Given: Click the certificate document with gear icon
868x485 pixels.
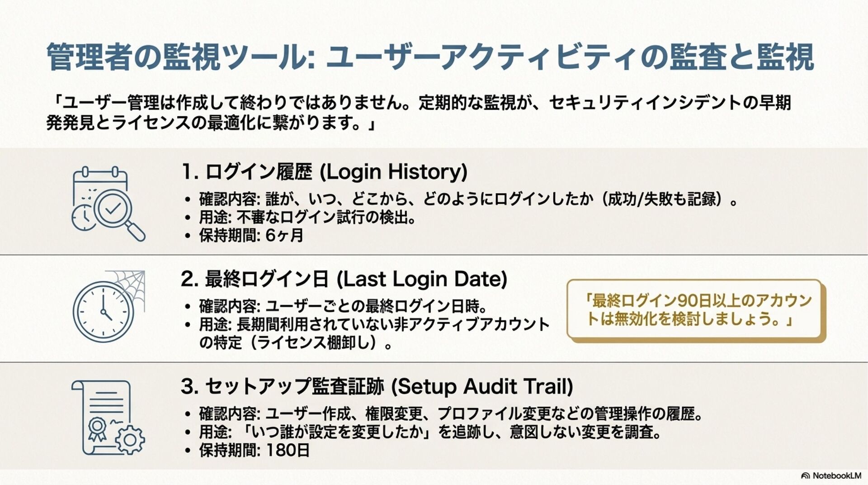Looking at the screenshot, I should (108, 418).
